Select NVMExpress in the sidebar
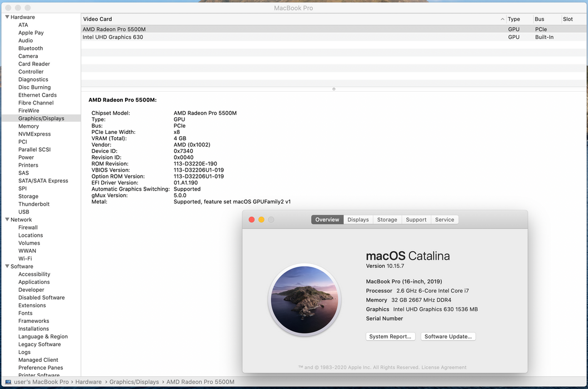Screen dimensions: 588x389 click(34, 134)
